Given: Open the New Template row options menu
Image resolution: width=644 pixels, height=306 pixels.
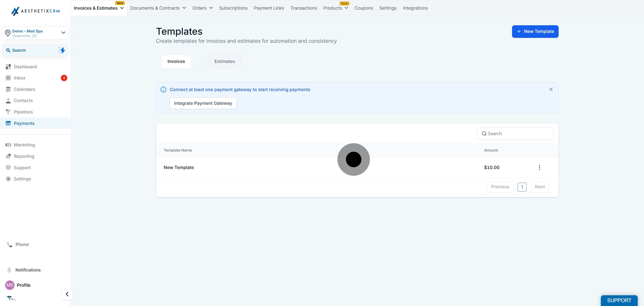Looking at the screenshot, I should click(x=540, y=167).
